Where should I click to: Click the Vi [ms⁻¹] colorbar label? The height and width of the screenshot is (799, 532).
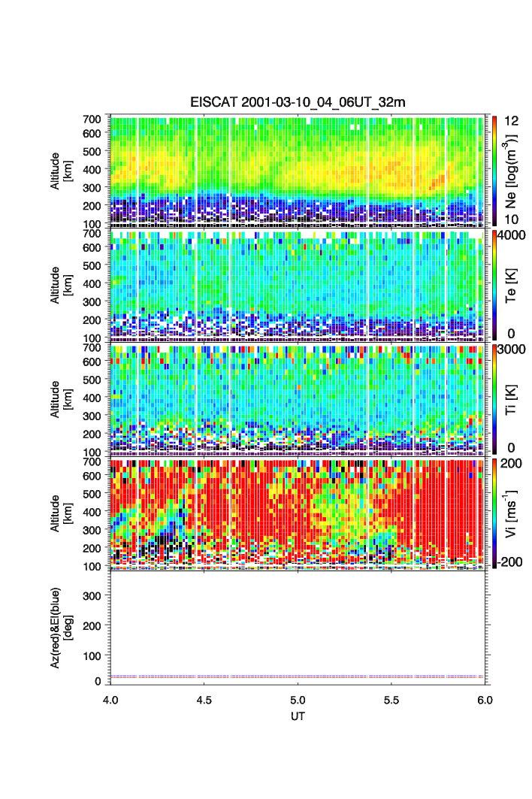[514, 512]
